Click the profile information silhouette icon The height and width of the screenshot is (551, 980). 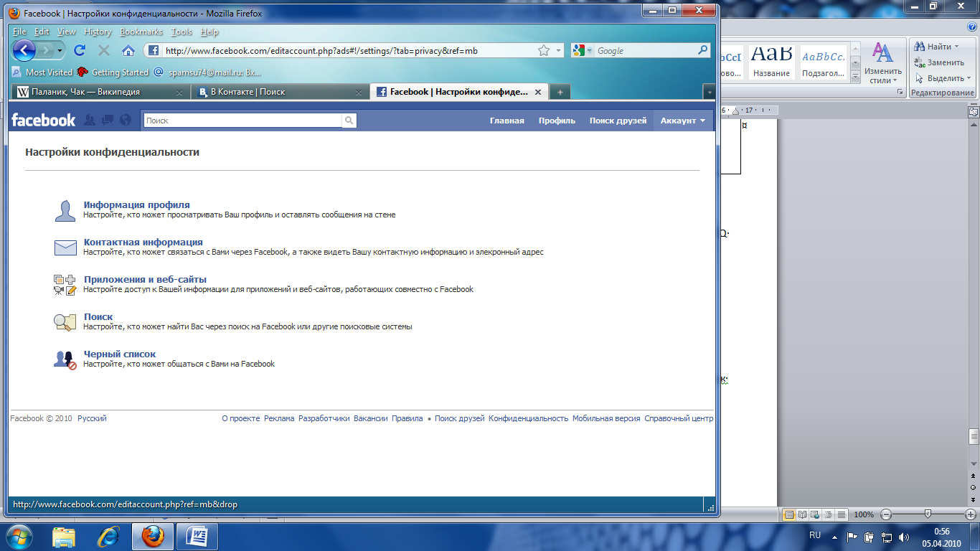tap(65, 211)
